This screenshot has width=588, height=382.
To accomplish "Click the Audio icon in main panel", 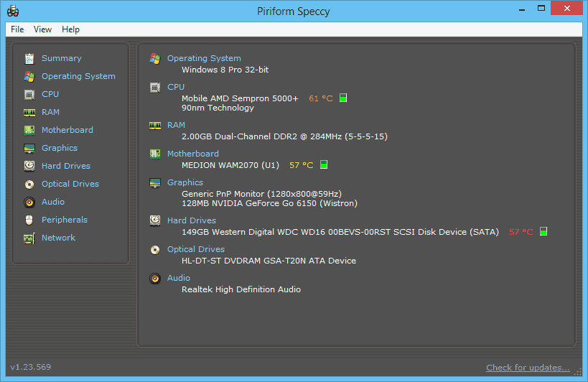I will (155, 279).
